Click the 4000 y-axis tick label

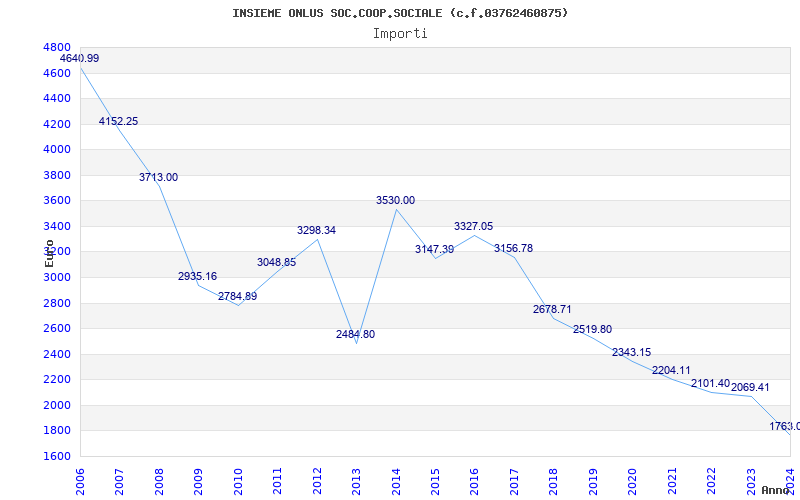coord(57,149)
